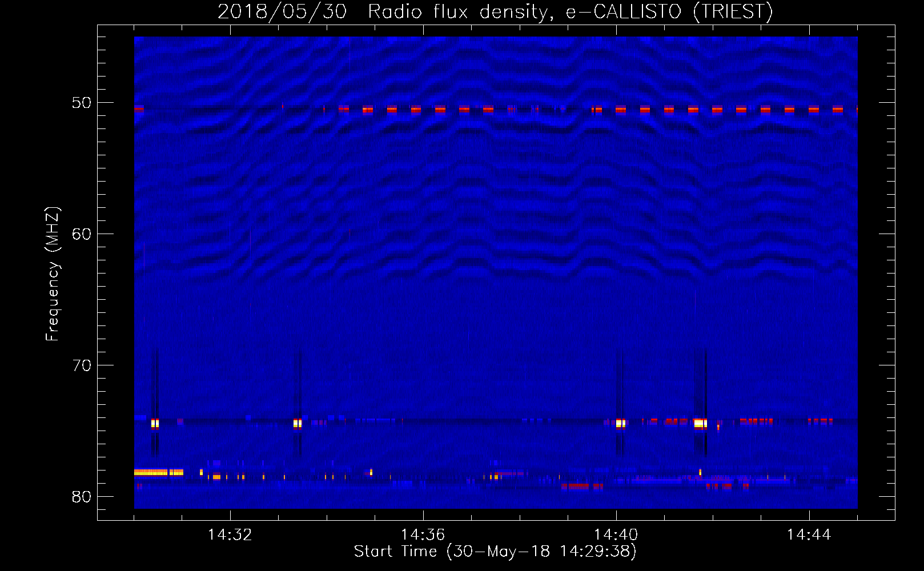Click the 80 frequency tick label
924x571 pixels.
82,497
